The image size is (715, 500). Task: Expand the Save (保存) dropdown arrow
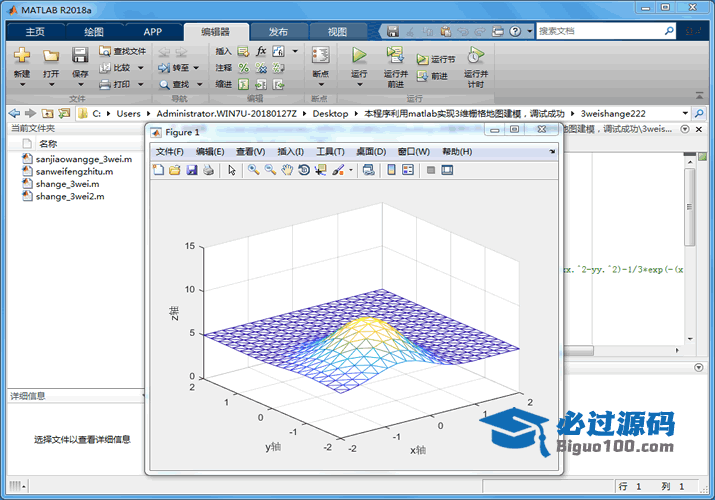[x=80, y=85]
